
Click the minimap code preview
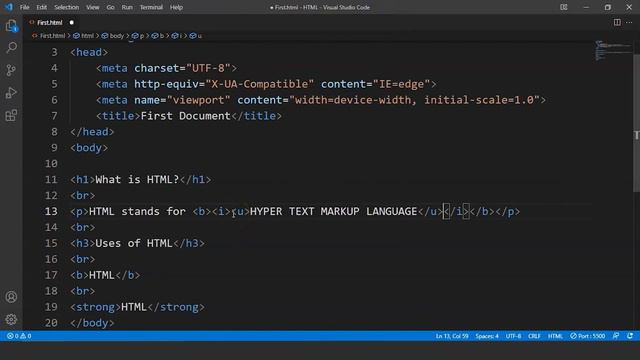point(612,50)
